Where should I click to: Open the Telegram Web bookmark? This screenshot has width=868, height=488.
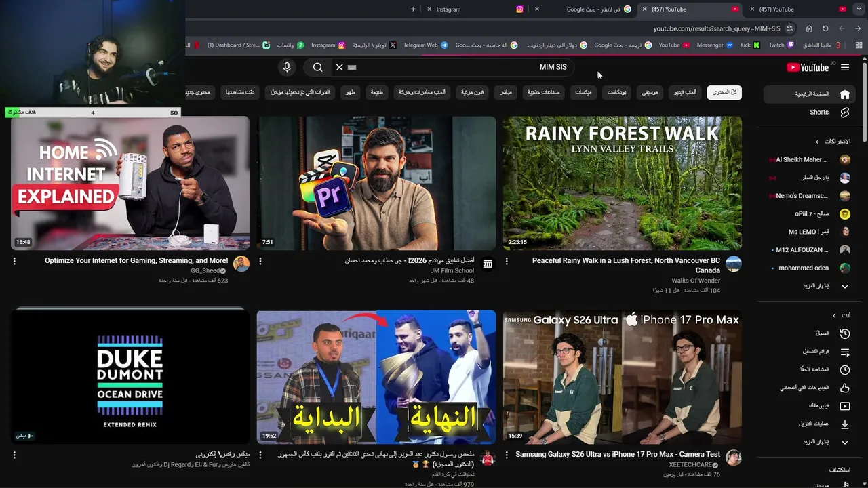[425, 45]
